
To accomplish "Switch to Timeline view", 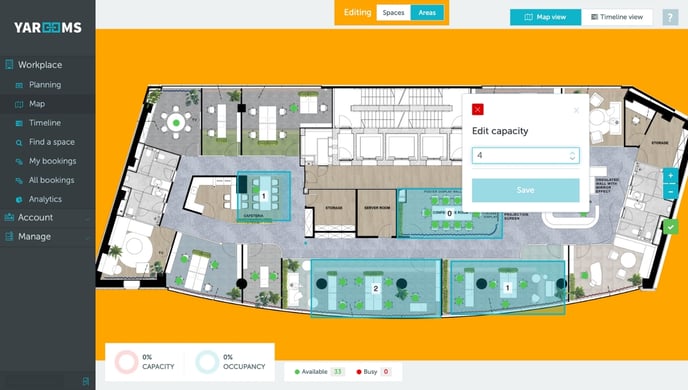I will point(616,17).
